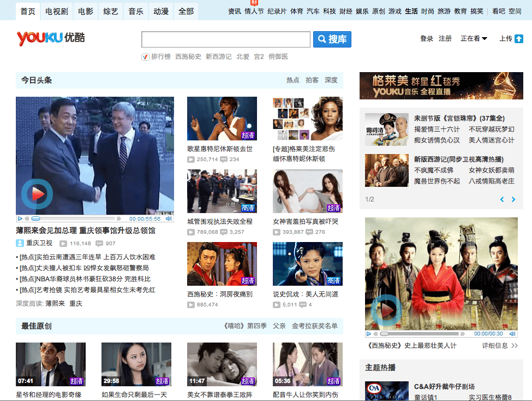Focus the Youku search input field
Image resolution: width=532 pixels, height=401 pixels.
[x=225, y=39]
